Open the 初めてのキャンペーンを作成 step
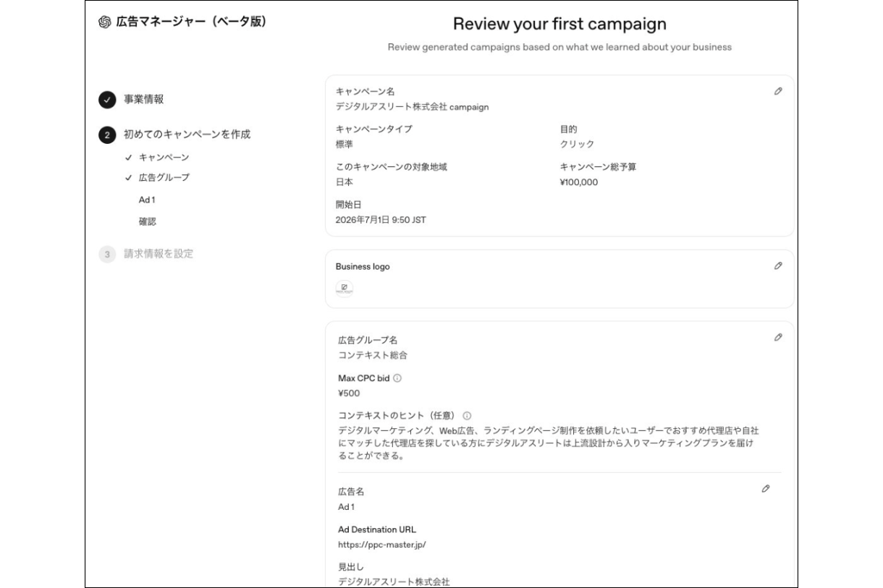This screenshot has height=588, width=883. [187, 135]
